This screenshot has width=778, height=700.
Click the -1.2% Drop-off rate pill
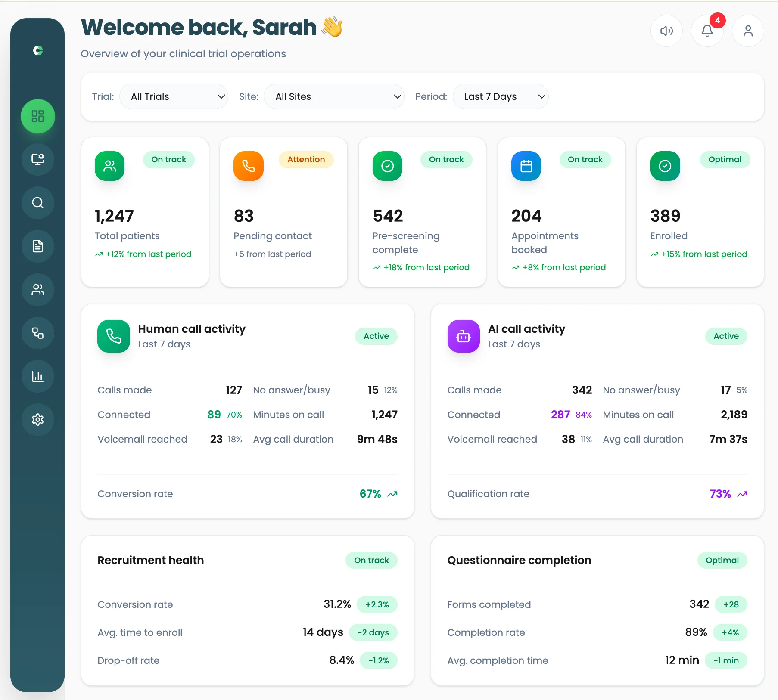pos(379,661)
